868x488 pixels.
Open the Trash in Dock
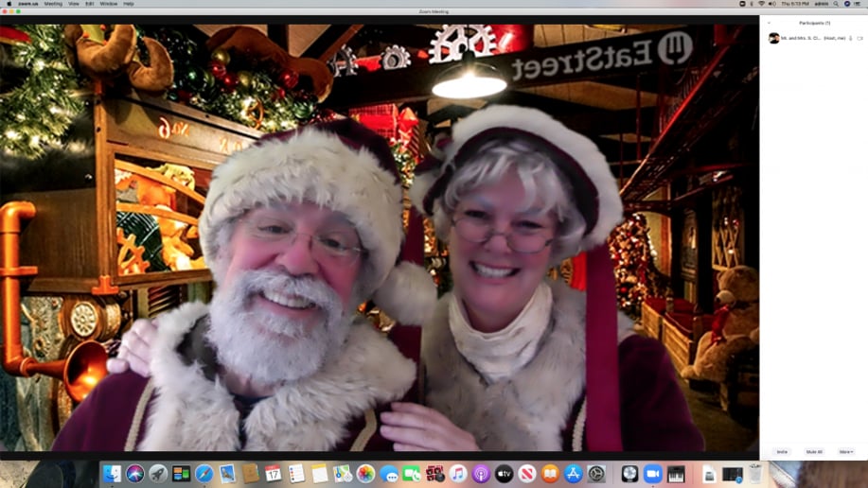pos(755,474)
